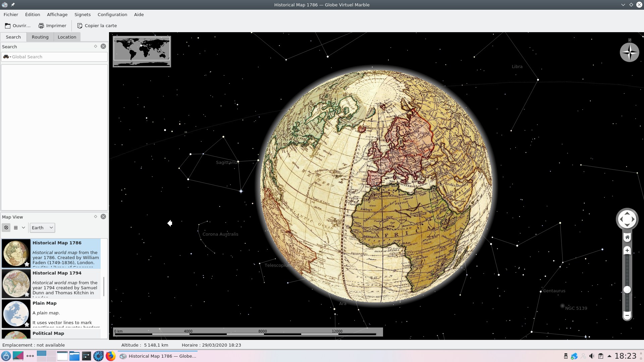Detach the Map View panel with the diamond icon

96,217
